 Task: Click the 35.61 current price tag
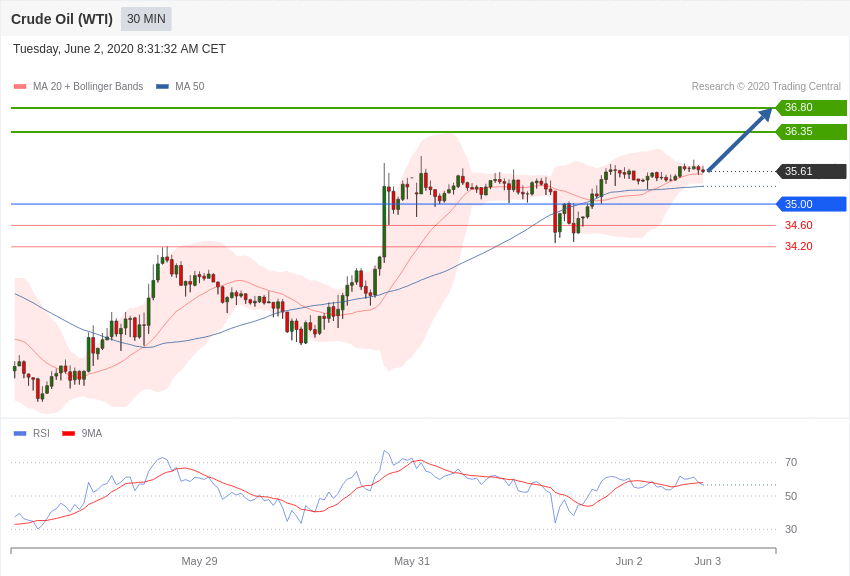click(811, 171)
